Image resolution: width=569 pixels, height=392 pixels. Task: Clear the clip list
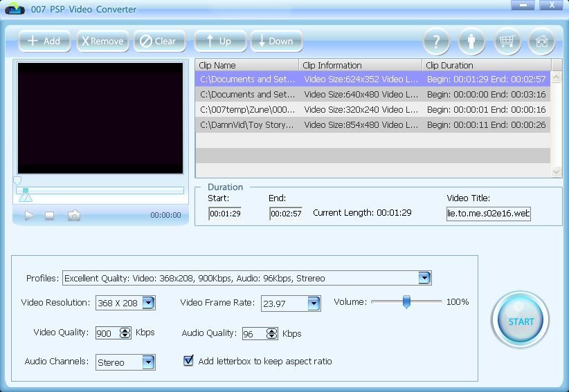click(x=159, y=41)
